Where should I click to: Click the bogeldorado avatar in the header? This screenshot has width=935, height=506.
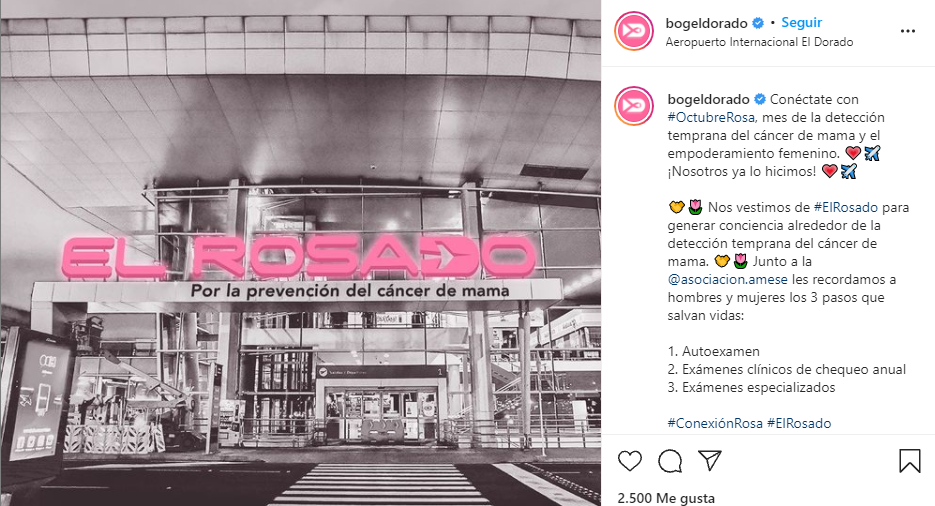[x=634, y=31]
